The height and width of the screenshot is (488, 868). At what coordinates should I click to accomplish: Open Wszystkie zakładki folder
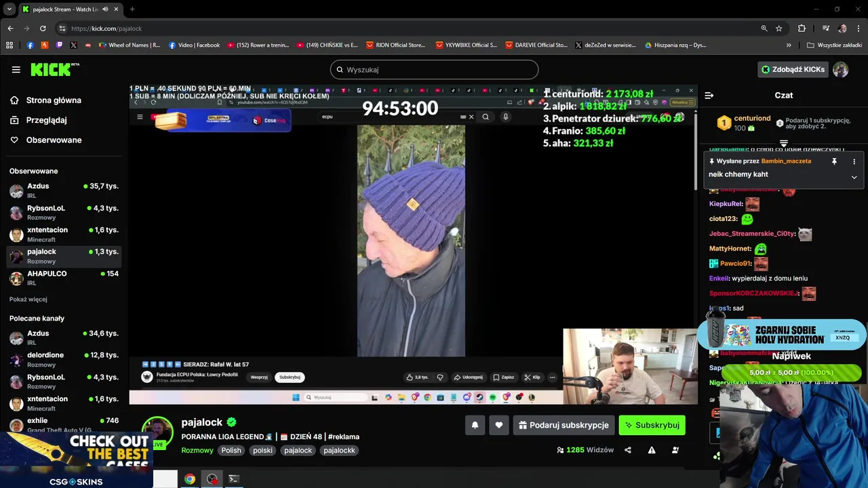[834, 45]
